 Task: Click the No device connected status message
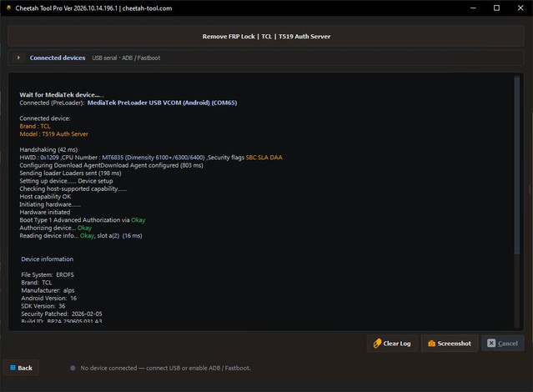[x=165, y=368]
